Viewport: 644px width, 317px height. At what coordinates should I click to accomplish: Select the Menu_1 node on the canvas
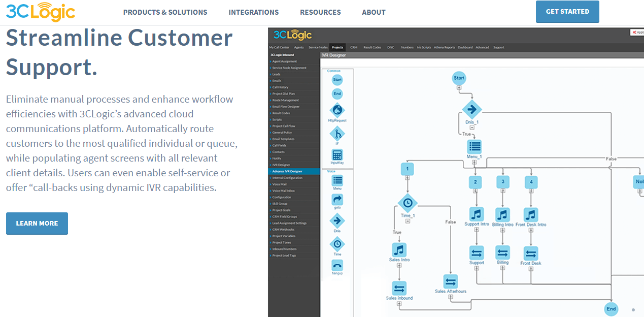pyautogui.click(x=474, y=147)
